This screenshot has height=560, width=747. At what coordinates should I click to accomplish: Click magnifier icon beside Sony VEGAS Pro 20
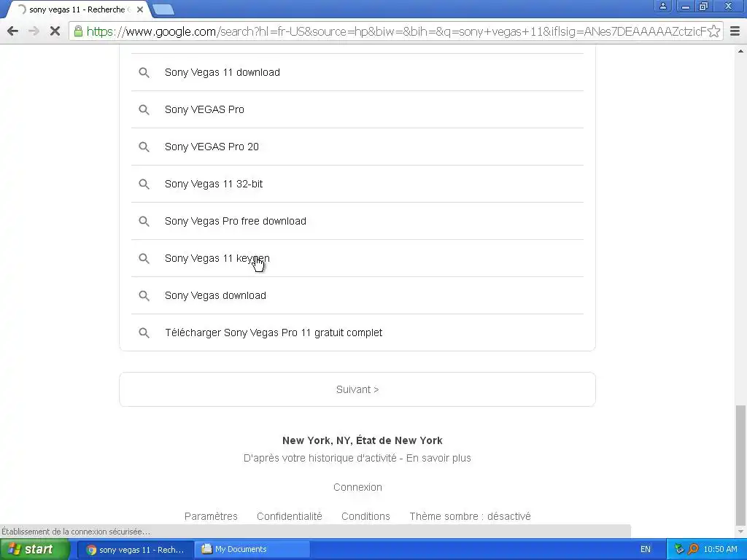click(144, 147)
